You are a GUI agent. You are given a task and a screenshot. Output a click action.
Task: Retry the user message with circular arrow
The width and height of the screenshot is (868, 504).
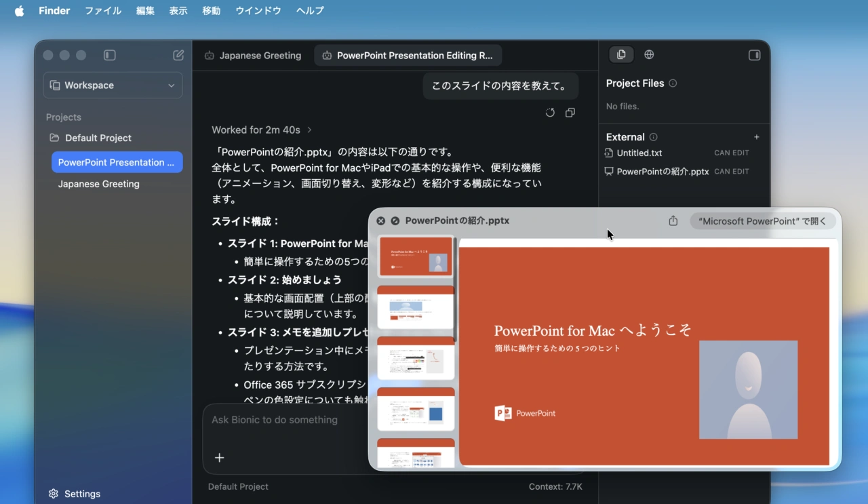point(550,113)
